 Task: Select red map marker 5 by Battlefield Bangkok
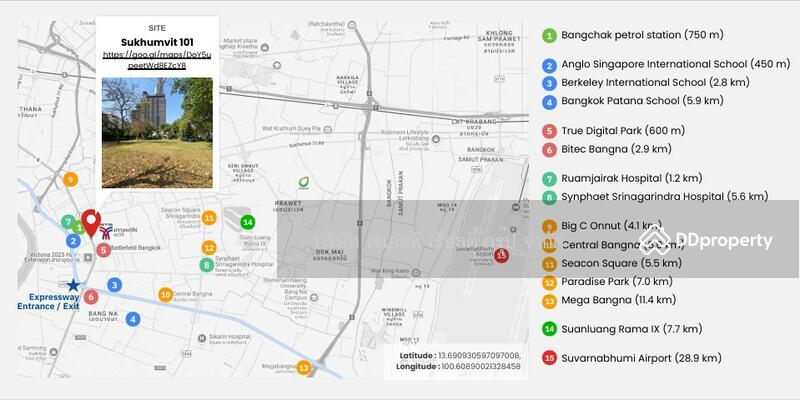click(x=104, y=249)
